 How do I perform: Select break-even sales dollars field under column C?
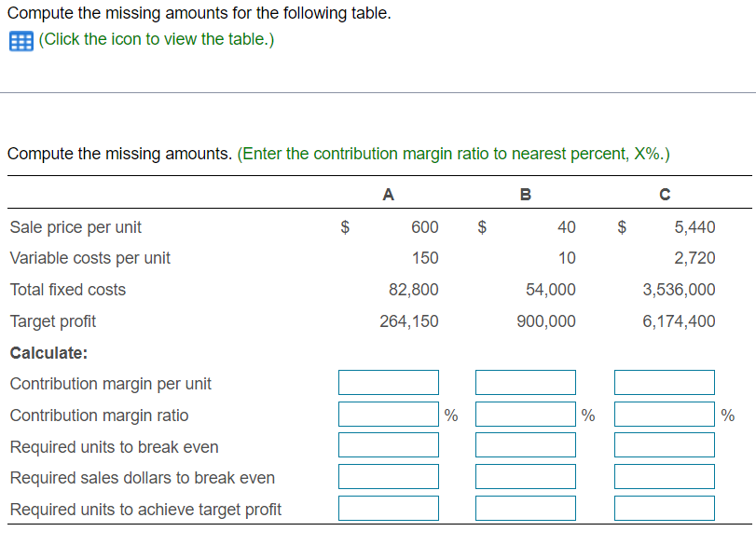(664, 476)
